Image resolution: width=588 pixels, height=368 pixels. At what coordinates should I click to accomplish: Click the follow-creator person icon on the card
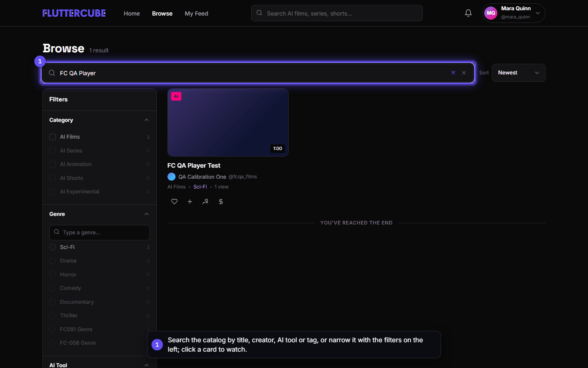click(205, 202)
